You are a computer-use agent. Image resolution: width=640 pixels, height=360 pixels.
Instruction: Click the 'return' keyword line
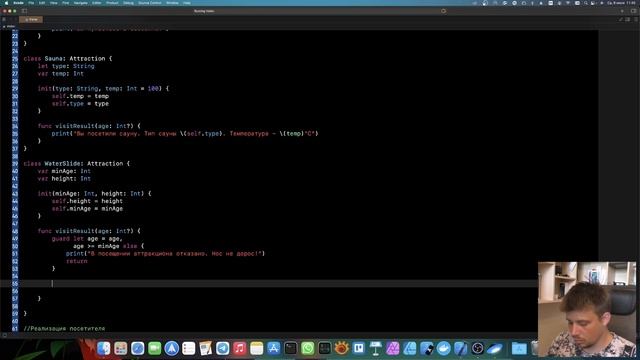[77, 261]
